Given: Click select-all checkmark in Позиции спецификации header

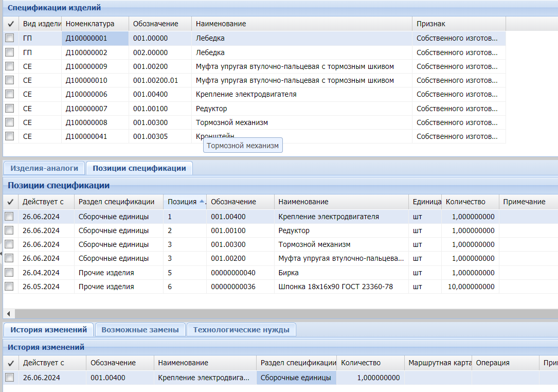Looking at the screenshot, I should (x=10, y=202).
